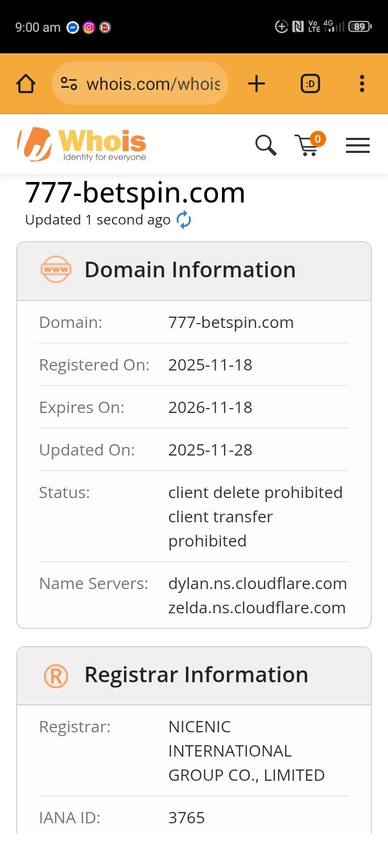The image size is (388, 868).
Task: Open the site search magnifier
Action: [266, 145]
